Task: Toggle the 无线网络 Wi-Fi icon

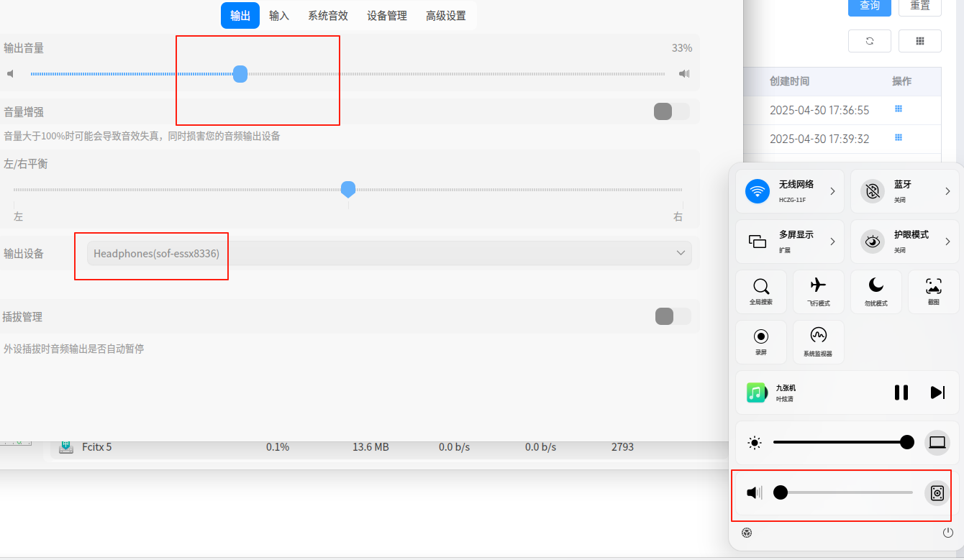Action: click(757, 191)
